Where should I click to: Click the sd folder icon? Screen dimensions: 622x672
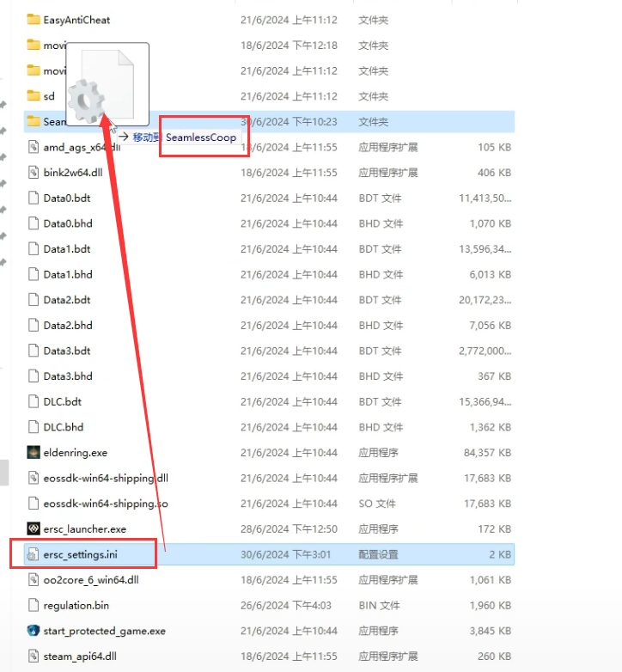[34, 96]
